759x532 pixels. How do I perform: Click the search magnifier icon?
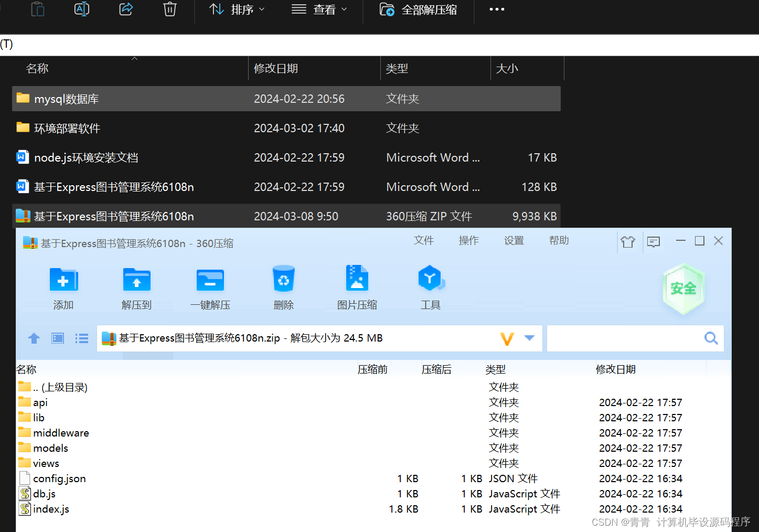pos(711,338)
